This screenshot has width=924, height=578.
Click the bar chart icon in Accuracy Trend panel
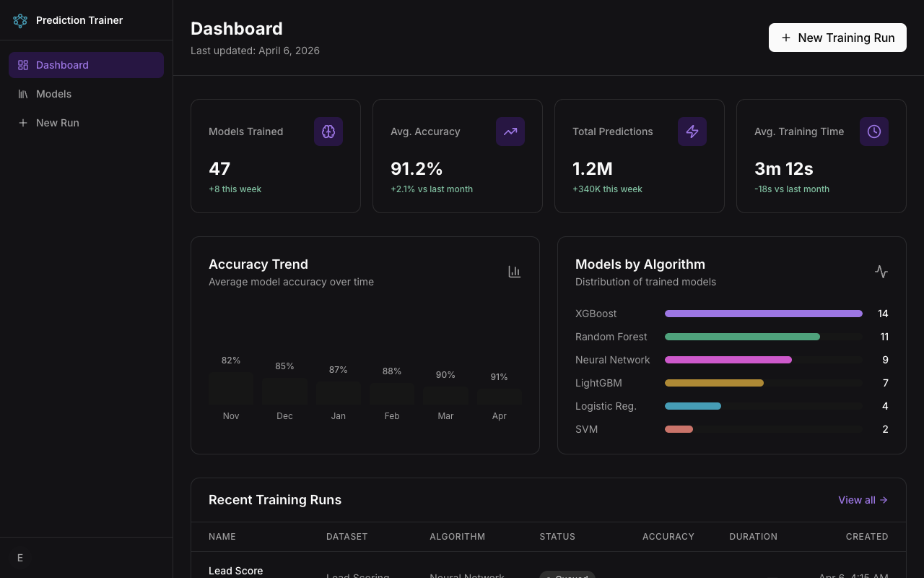514,271
